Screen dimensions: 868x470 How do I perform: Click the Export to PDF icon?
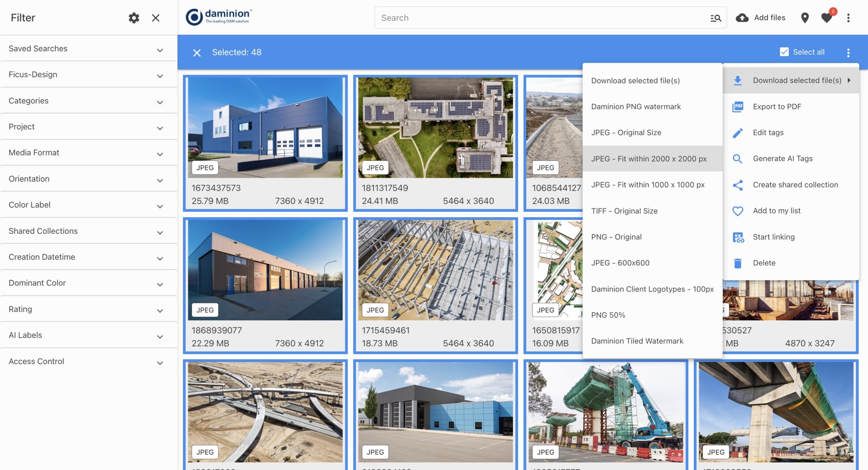(738, 107)
